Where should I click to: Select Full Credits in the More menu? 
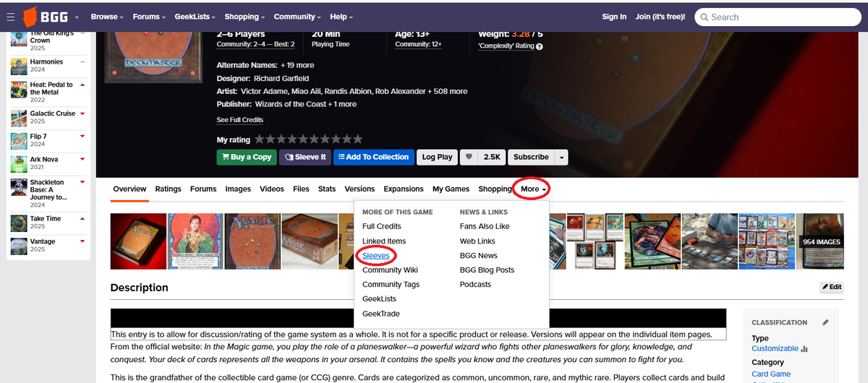pyautogui.click(x=382, y=226)
